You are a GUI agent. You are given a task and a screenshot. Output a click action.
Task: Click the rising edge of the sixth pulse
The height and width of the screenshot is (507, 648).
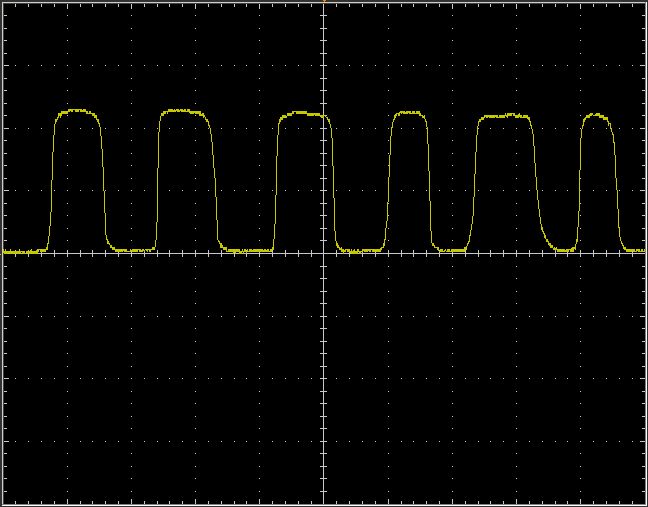tap(579, 180)
